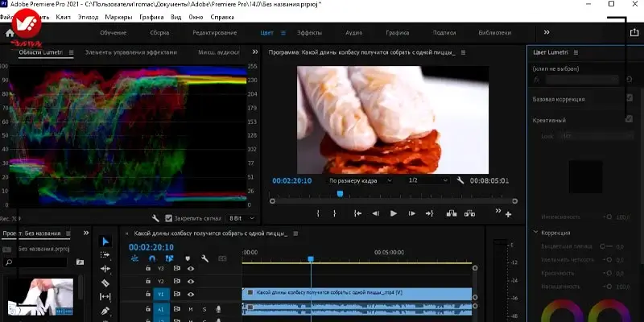Expand hidden panels chevron near Области Lumetri
This screenshot has width=644, height=322.
point(255,52)
